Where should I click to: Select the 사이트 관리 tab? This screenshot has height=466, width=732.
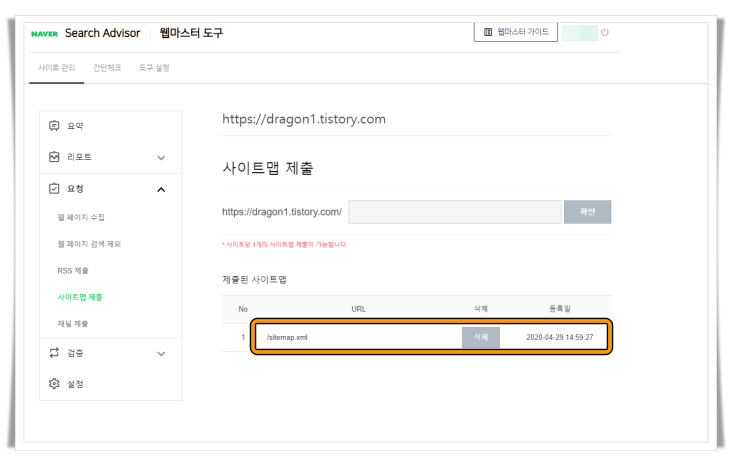coord(56,68)
